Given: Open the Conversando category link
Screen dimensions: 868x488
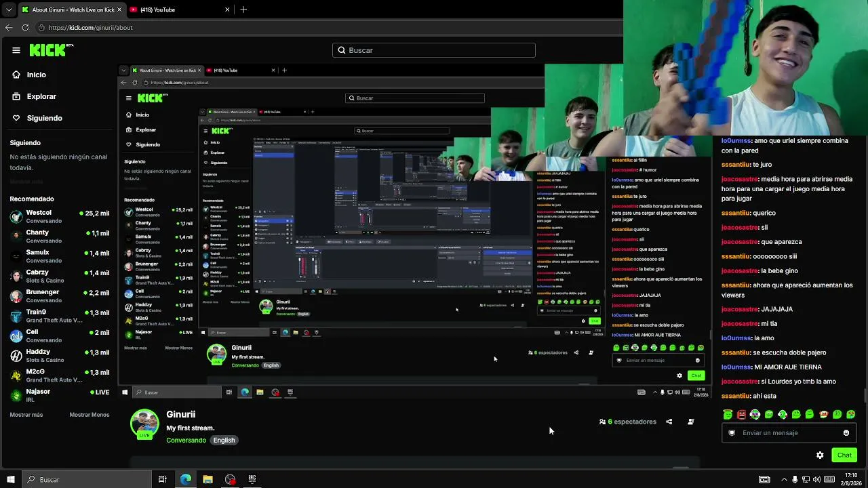Looking at the screenshot, I should tap(186, 441).
